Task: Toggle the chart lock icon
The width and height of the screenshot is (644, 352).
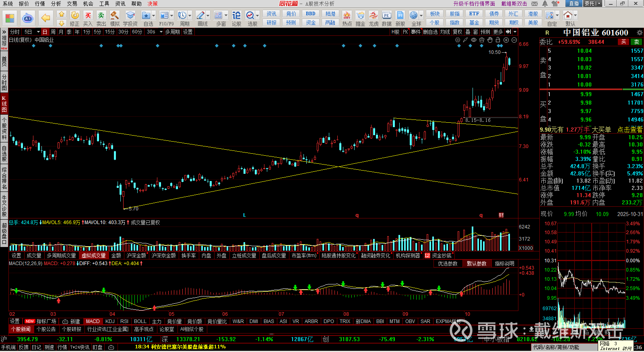Action: 498,40
